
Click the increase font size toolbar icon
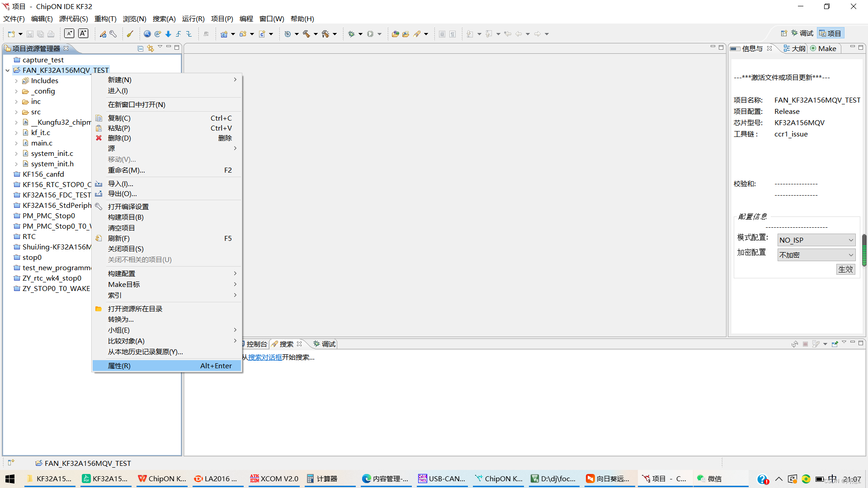click(83, 33)
